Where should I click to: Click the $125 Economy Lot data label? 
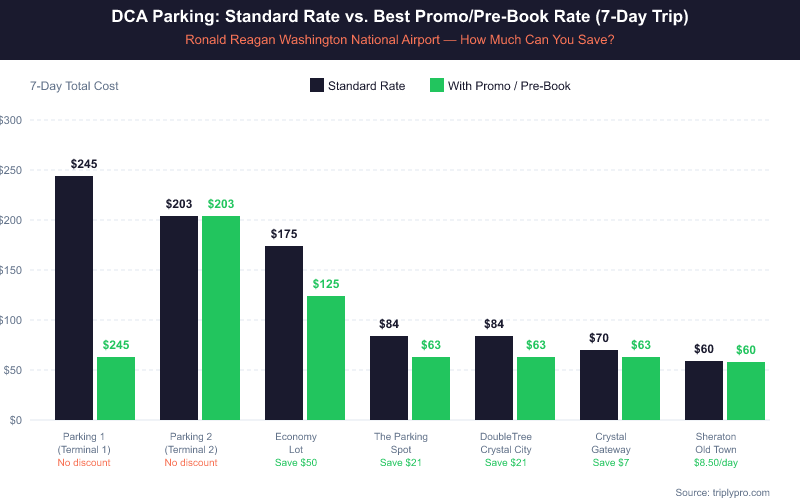[326, 284]
